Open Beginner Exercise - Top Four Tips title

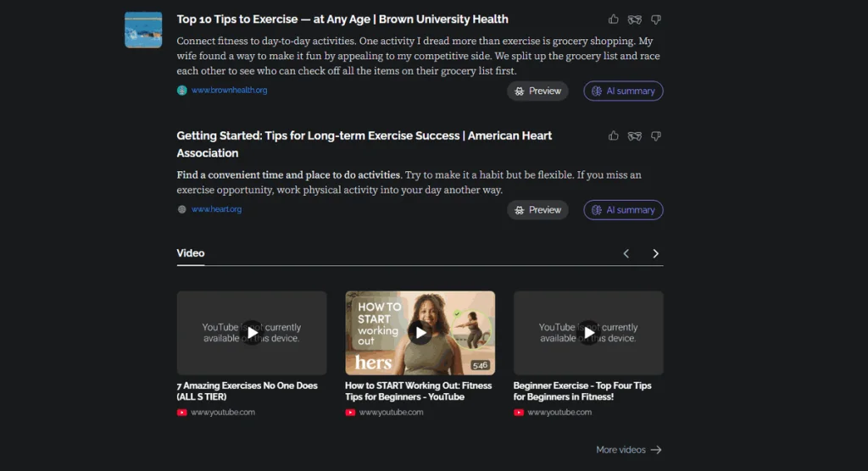pyautogui.click(x=582, y=391)
